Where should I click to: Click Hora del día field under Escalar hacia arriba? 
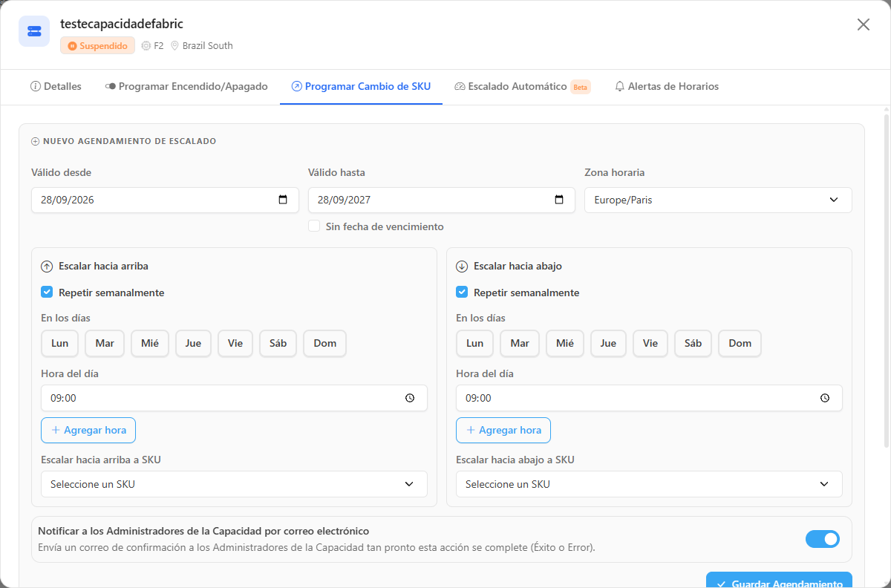[x=234, y=398]
